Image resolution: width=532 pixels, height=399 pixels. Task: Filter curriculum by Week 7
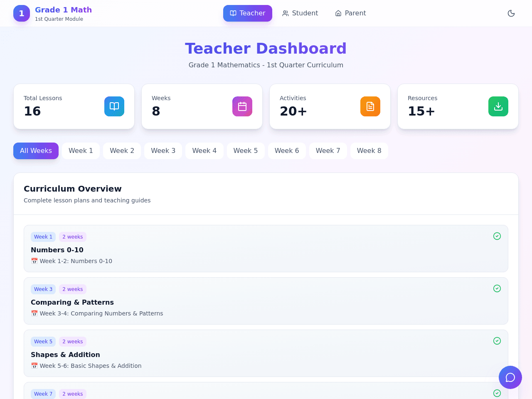point(328,151)
